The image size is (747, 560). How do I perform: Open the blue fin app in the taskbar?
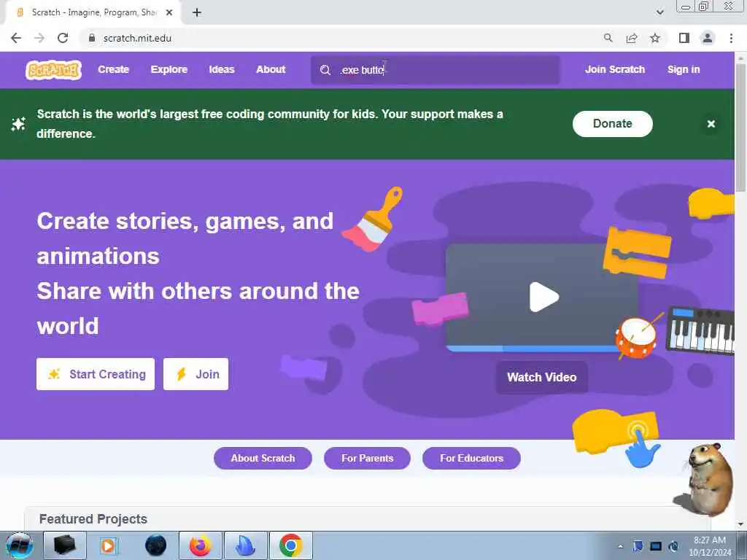(x=245, y=545)
